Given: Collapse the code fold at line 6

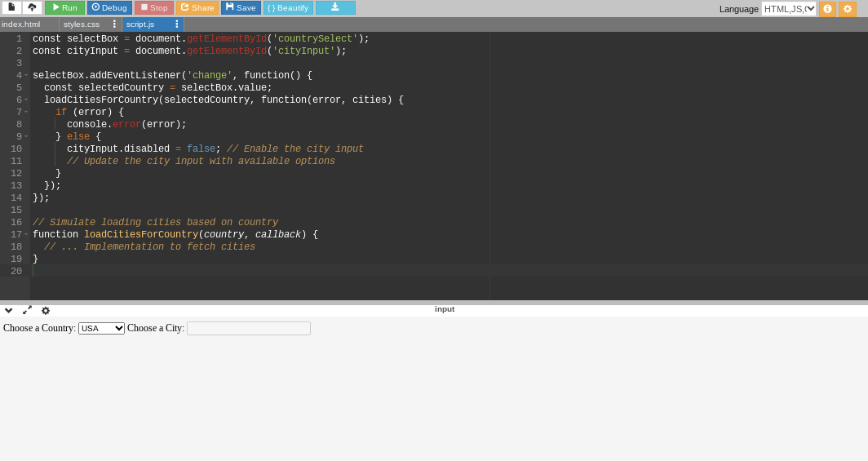Looking at the screenshot, I should point(26,100).
